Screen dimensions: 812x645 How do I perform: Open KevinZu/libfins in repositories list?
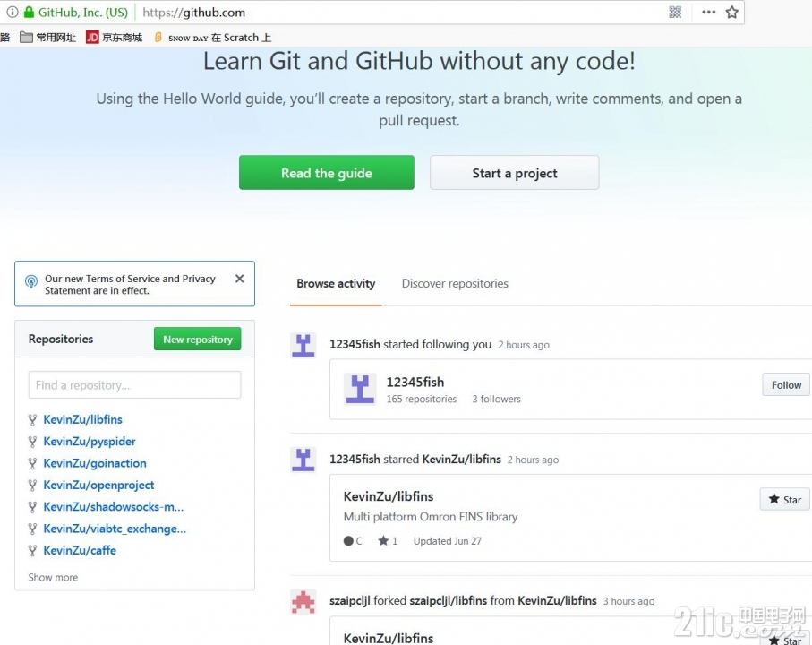pyautogui.click(x=83, y=419)
